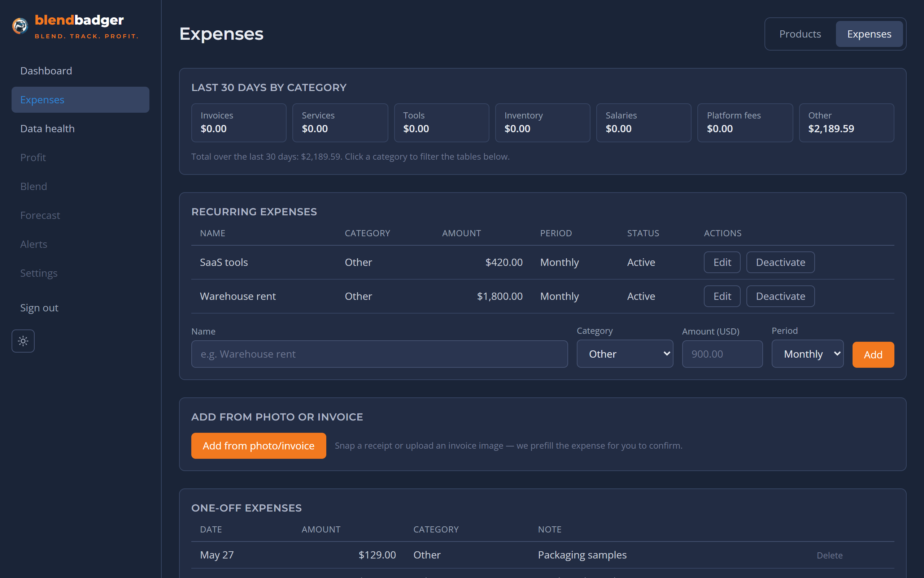Filter by the Inventory category card
924x578 pixels.
tap(542, 123)
